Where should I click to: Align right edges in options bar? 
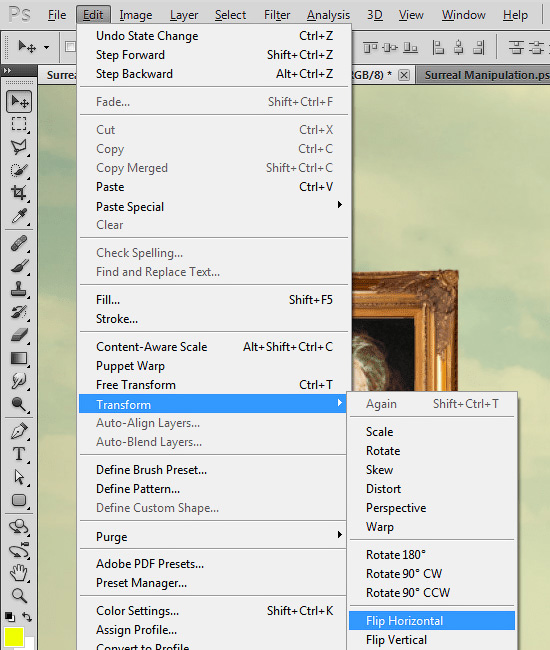(479, 48)
